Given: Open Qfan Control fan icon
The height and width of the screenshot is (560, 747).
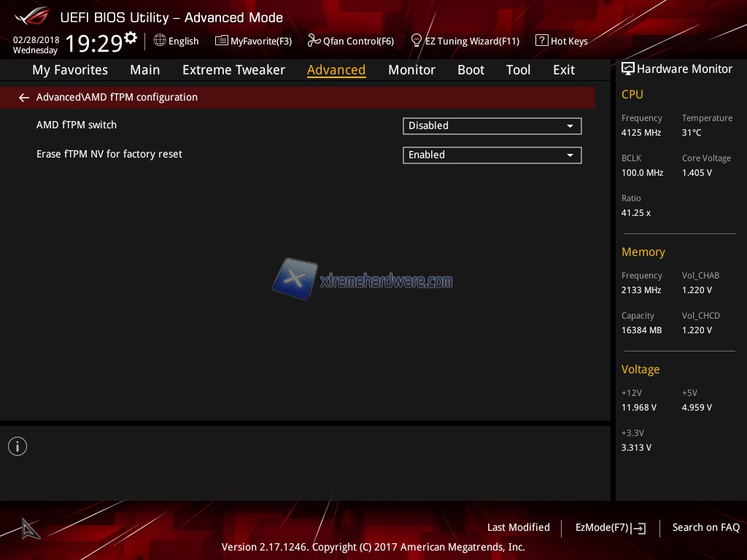Looking at the screenshot, I should 314,41.
